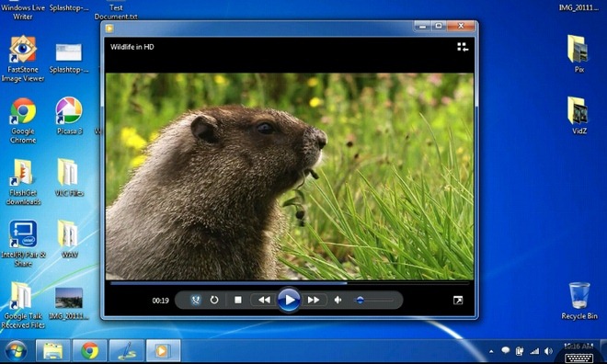The width and height of the screenshot is (607, 364).
Task: Click the Windows Media Player title bar icon
Action: (x=109, y=28)
